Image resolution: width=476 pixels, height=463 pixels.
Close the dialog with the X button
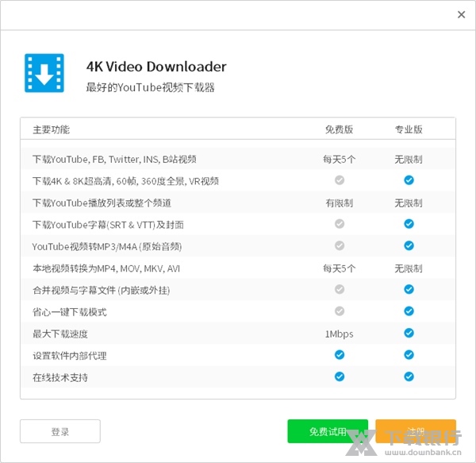461,14
